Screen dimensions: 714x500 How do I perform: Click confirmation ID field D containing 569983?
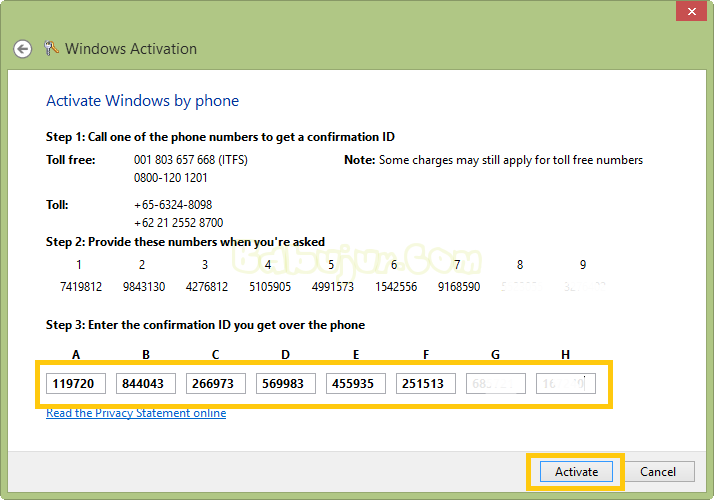pyautogui.click(x=286, y=383)
